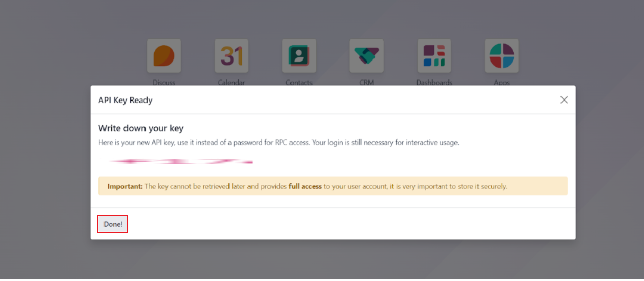Click the redacted API key text
Screen dimensions: 644x281
click(180, 162)
